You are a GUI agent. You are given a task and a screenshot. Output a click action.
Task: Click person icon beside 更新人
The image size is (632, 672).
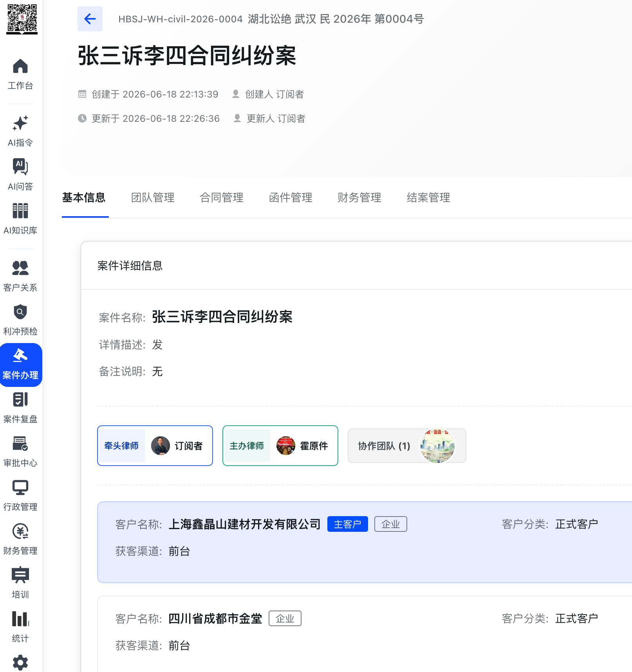click(237, 118)
